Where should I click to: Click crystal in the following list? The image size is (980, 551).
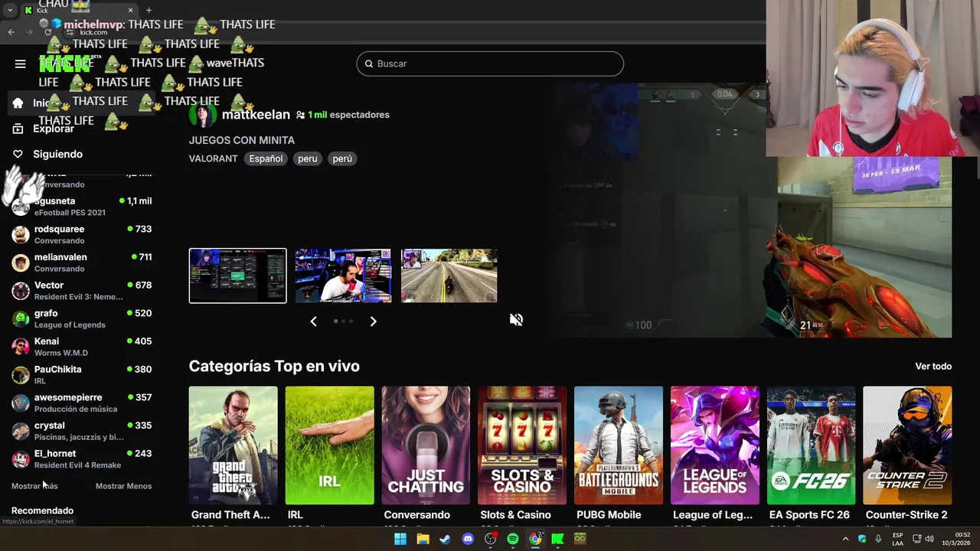81,431
